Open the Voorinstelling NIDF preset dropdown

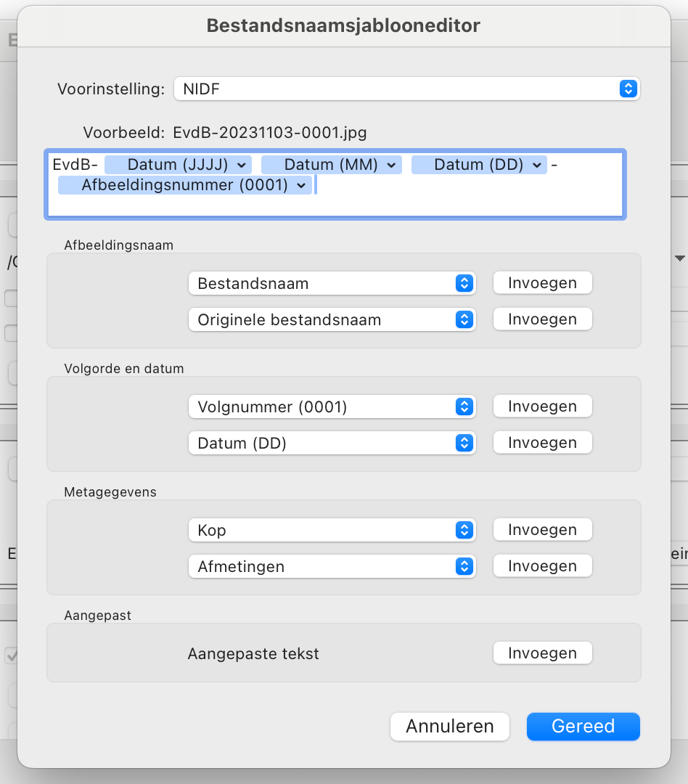tap(406, 89)
